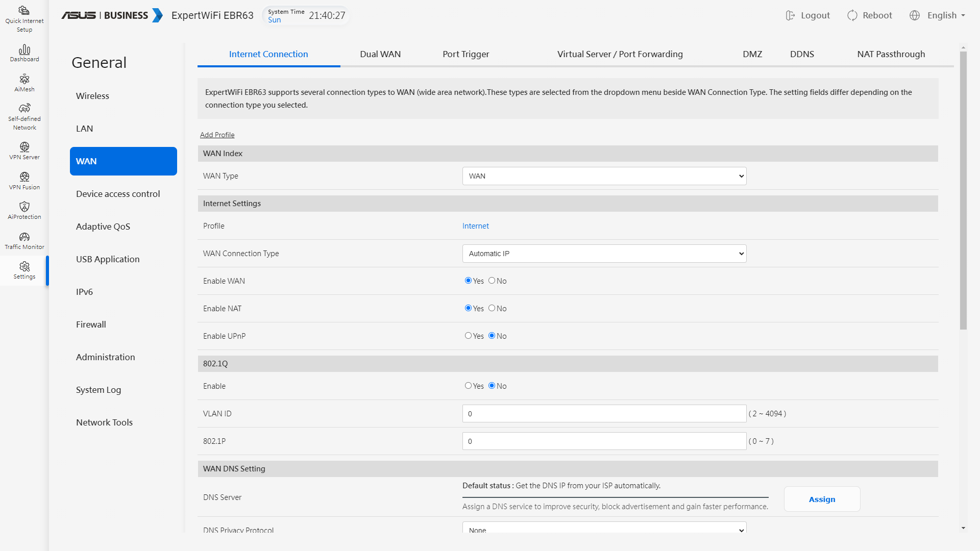Enable 802.1Q with Yes radio

point(468,386)
